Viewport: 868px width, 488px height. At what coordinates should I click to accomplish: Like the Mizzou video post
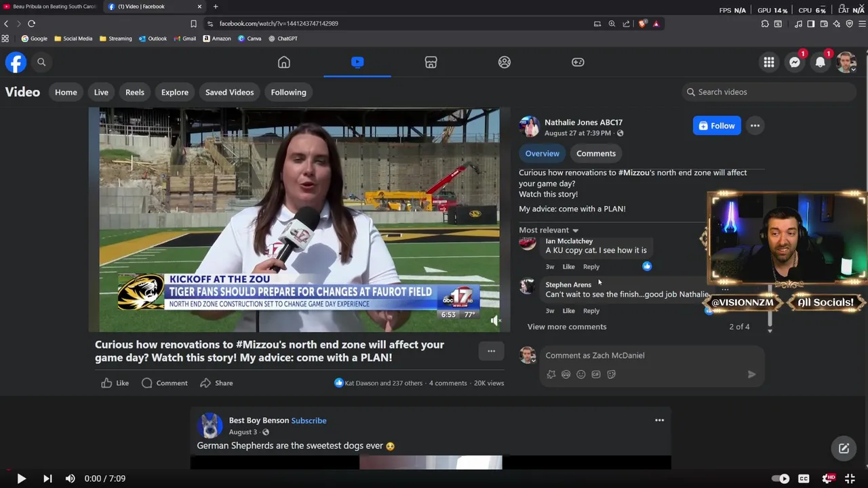tap(115, 384)
